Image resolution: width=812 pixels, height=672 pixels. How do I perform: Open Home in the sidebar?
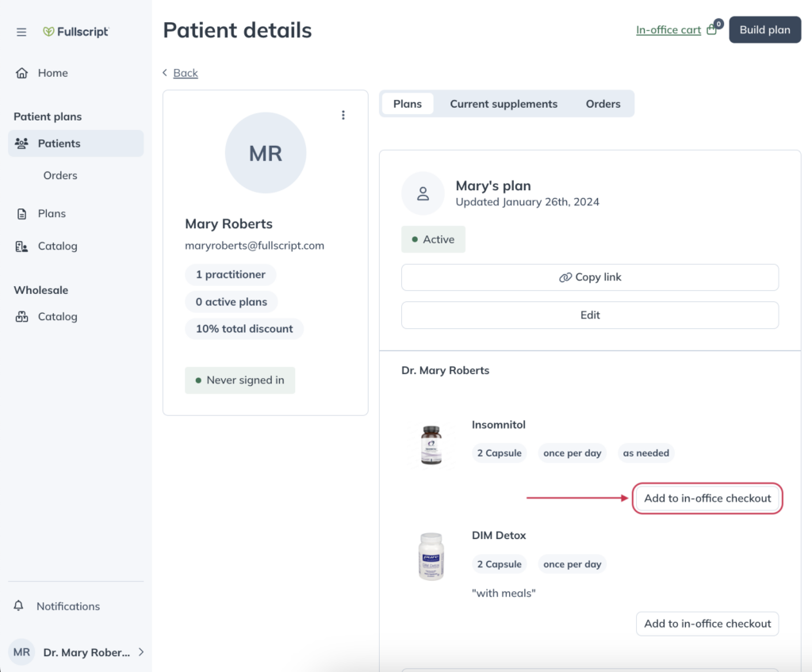click(x=75, y=73)
